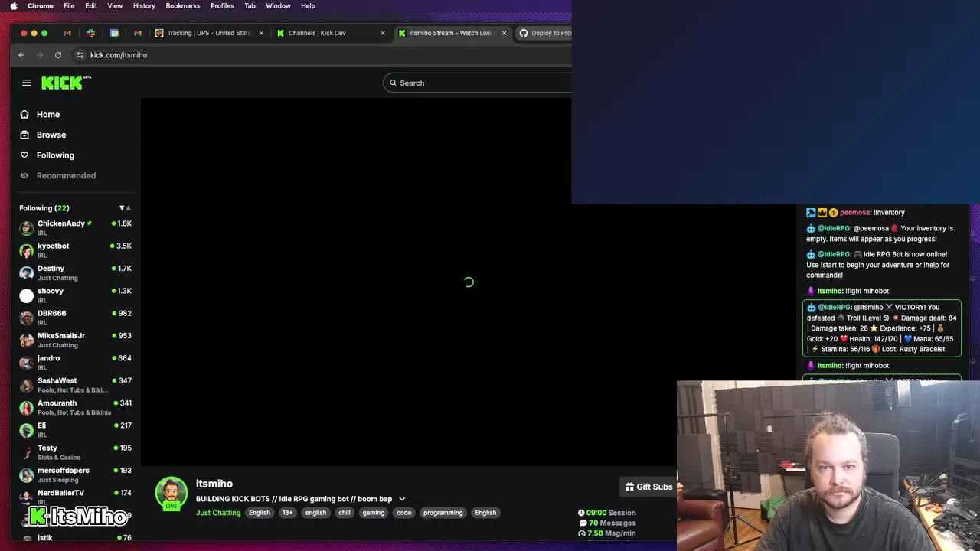Close the itsmiho Stream tab
This screenshot has height=551, width=980.
click(x=504, y=33)
